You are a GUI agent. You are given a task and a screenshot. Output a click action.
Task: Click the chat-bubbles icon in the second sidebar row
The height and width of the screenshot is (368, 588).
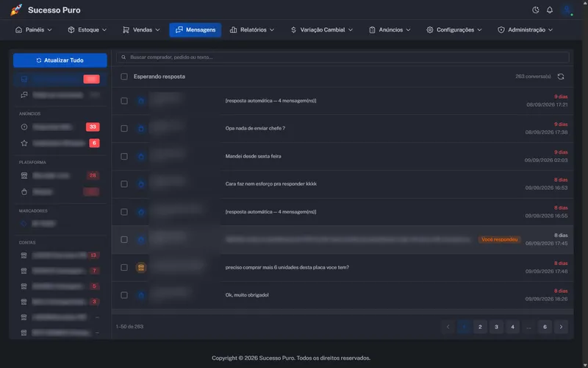[x=24, y=95]
